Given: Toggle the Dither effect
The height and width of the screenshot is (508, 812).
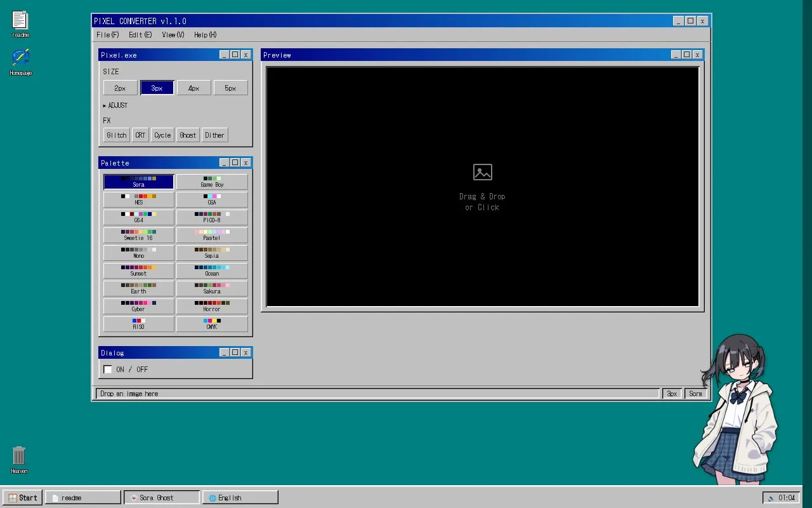Looking at the screenshot, I should click(214, 135).
